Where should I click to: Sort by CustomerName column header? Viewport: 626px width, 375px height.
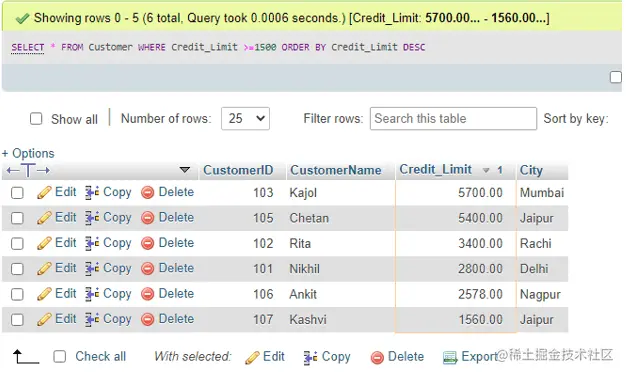coord(335,171)
